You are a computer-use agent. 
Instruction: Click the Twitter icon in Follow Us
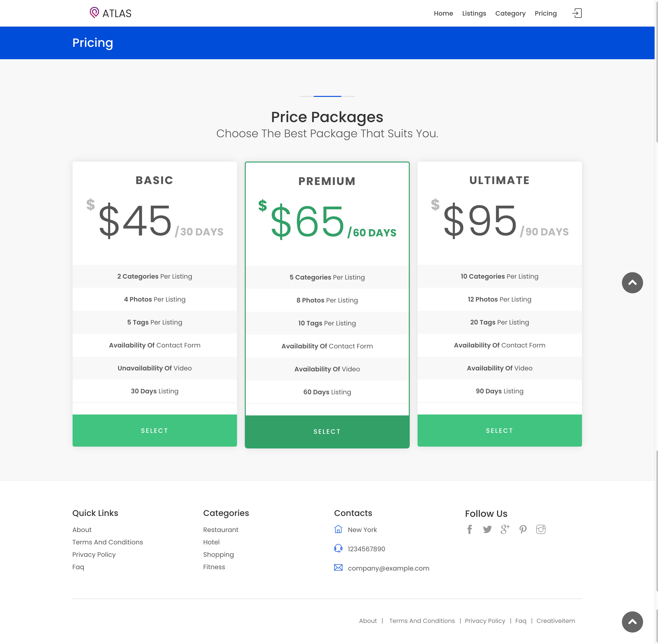tap(487, 529)
